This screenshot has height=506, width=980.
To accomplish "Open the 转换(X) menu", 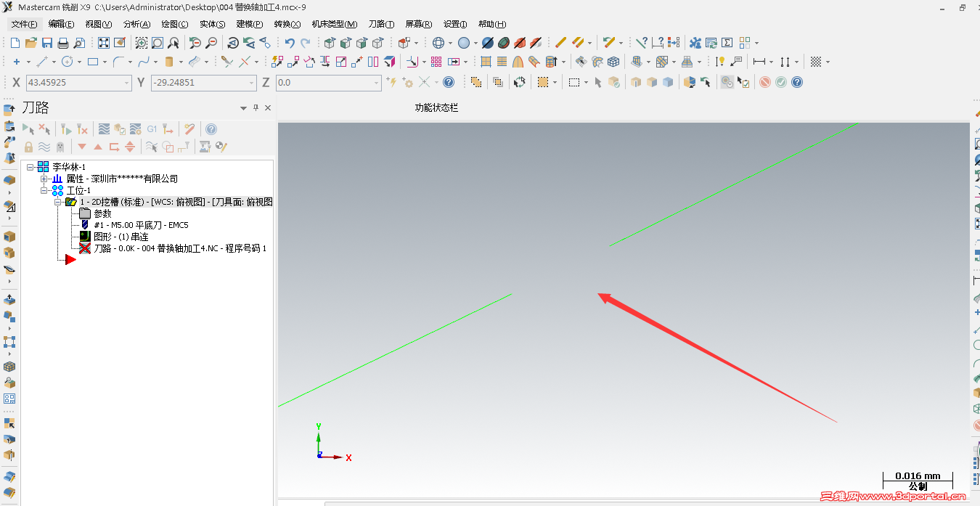I will click(x=287, y=24).
